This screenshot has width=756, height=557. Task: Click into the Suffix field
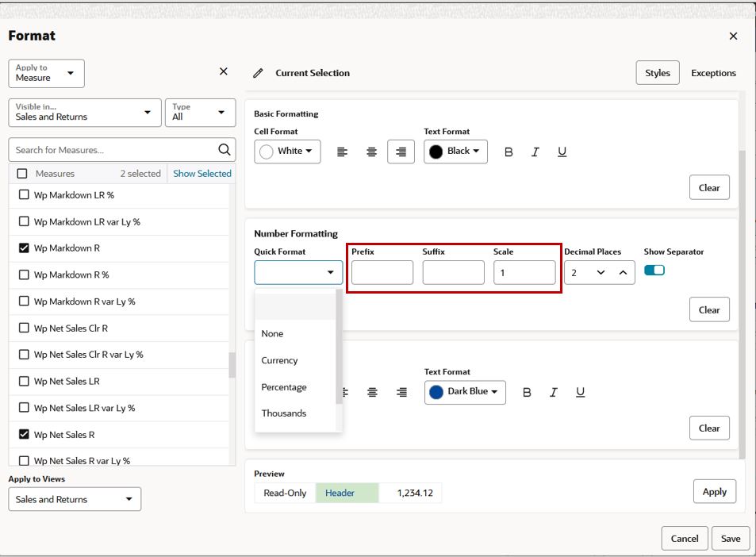453,272
